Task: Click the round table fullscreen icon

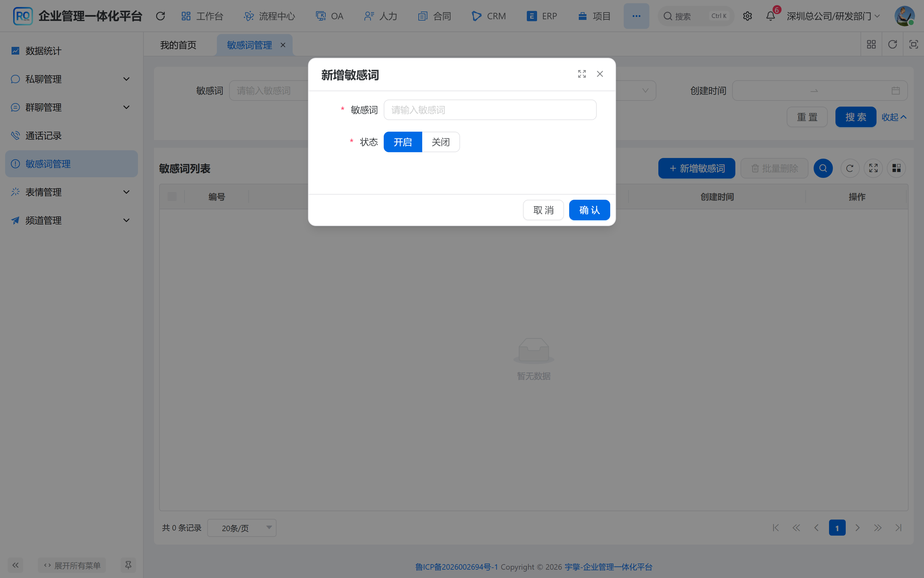Action: click(873, 168)
